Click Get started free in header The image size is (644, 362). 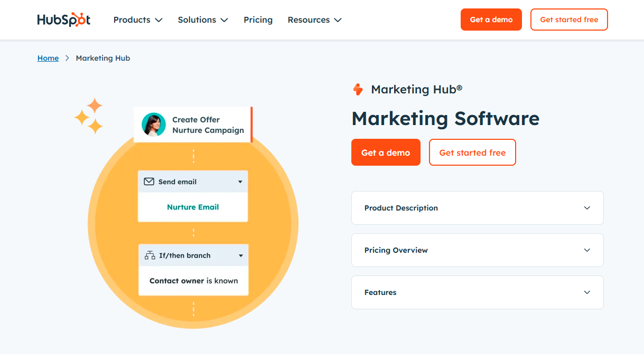[x=569, y=20]
